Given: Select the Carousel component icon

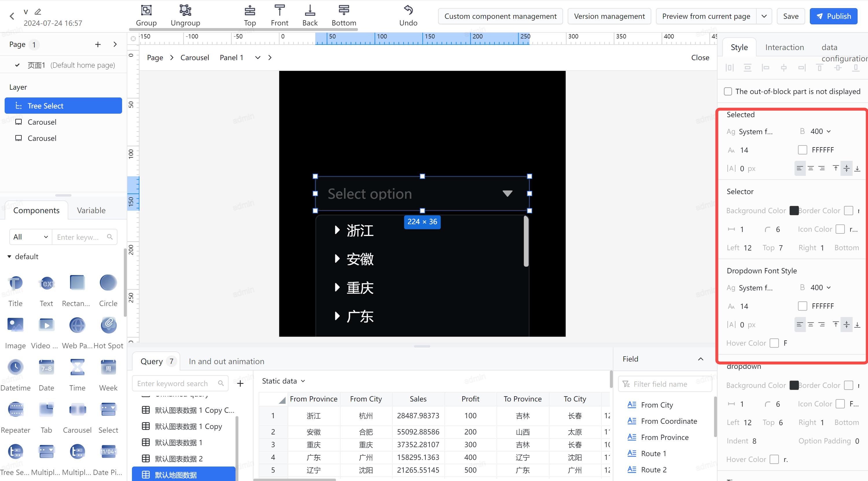Looking at the screenshot, I should (x=77, y=410).
